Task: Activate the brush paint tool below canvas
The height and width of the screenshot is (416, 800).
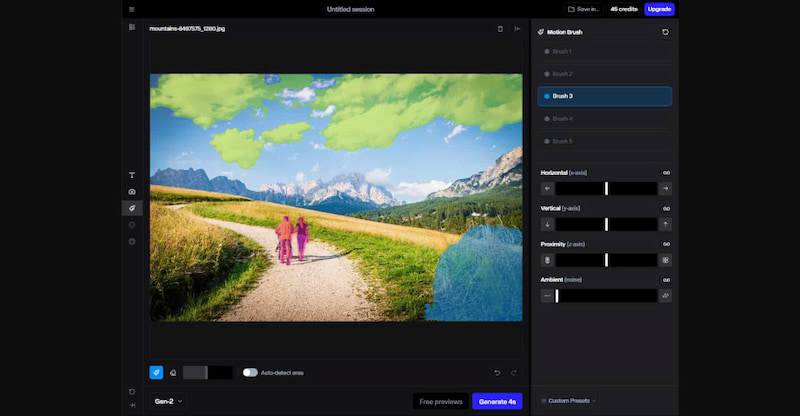Action: (x=156, y=372)
